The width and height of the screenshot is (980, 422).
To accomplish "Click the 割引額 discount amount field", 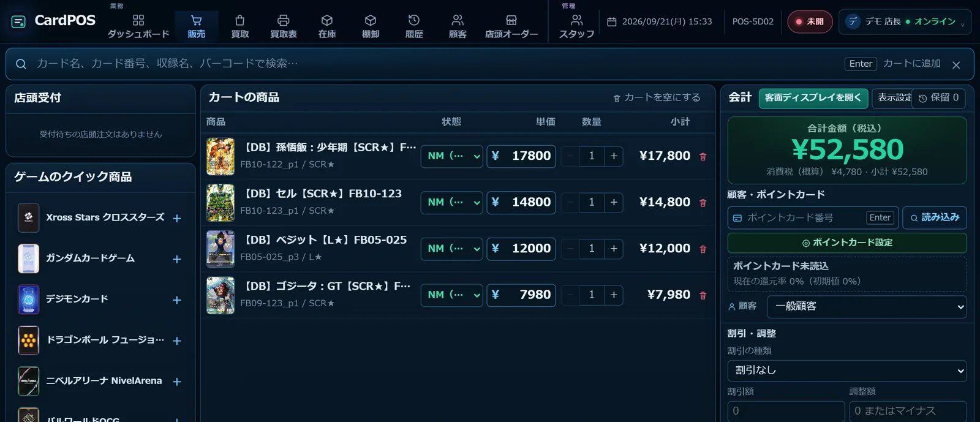I will [786, 411].
